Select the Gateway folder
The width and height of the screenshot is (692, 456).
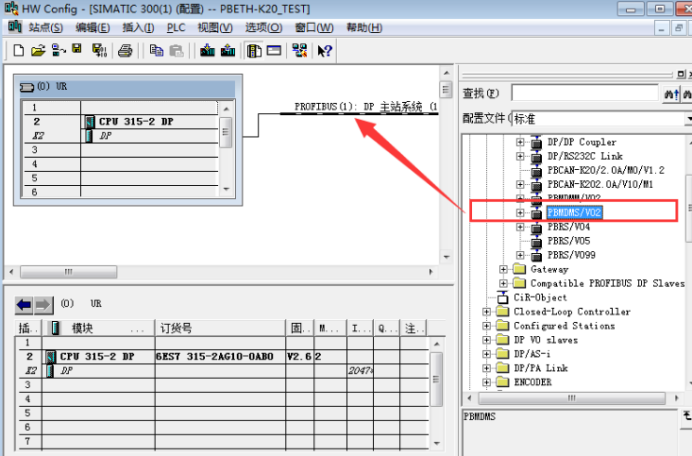click(x=549, y=269)
